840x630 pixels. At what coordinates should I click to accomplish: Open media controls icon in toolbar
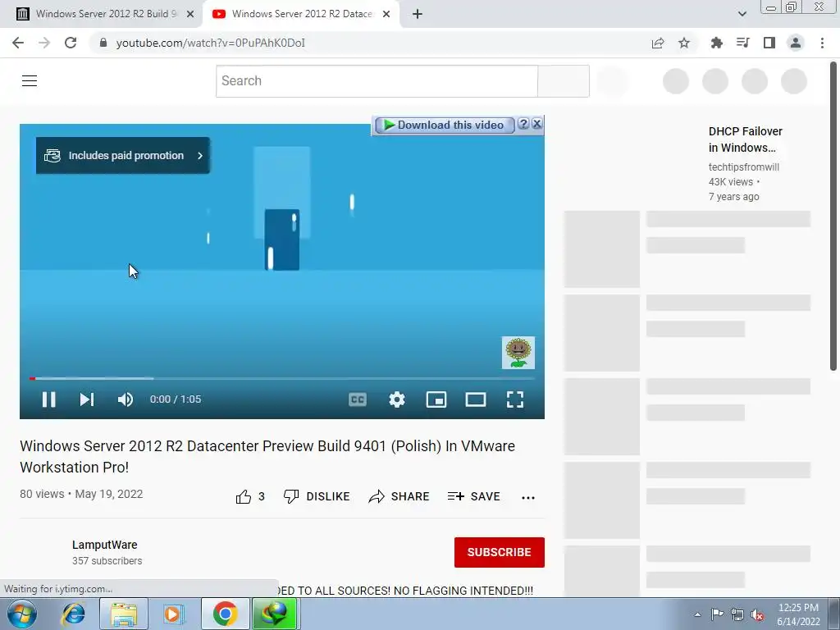point(742,43)
